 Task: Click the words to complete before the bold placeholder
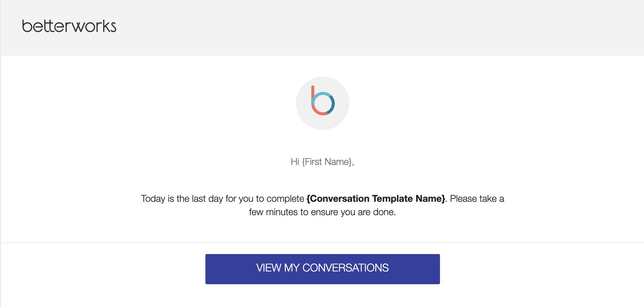(x=280, y=199)
